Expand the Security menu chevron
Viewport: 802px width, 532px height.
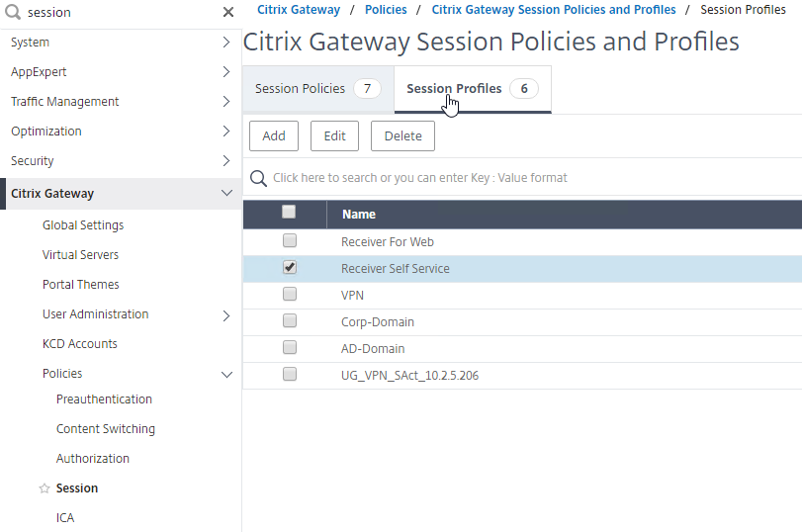(226, 161)
